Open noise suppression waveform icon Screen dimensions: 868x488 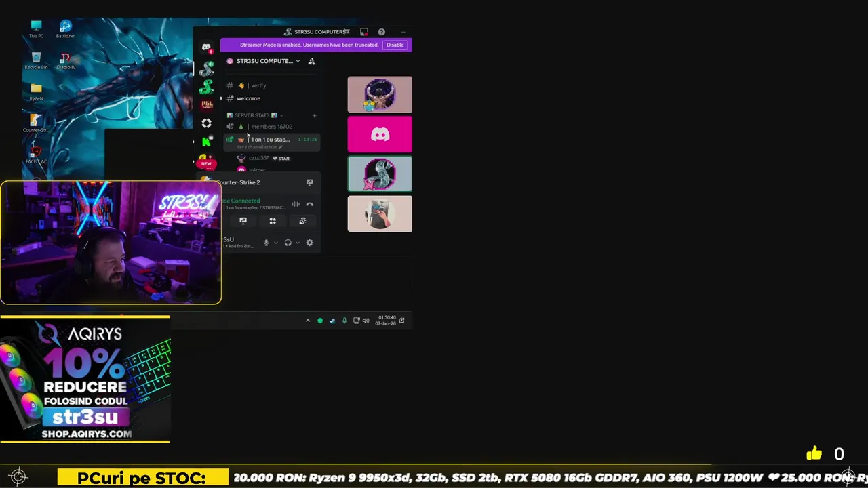click(x=296, y=204)
